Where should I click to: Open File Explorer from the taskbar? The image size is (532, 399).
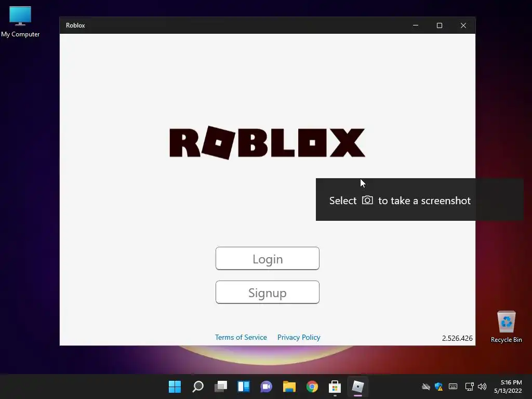tap(289, 387)
